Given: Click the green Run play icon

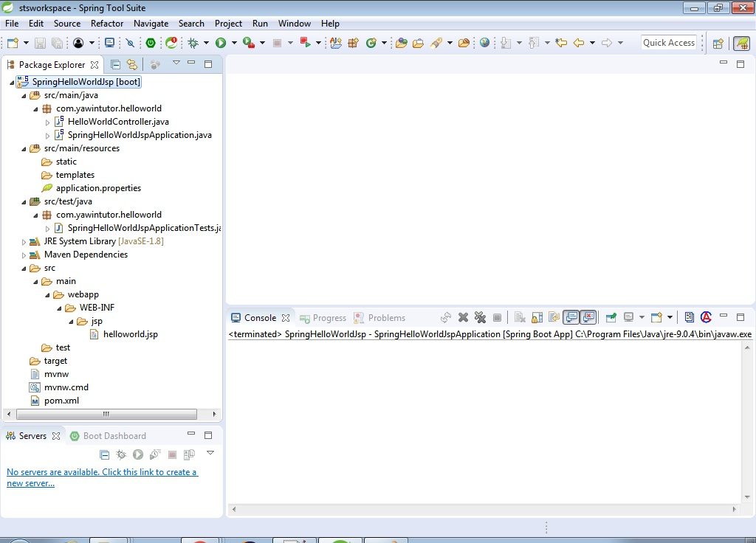Looking at the screenshot, I should point(221,43).
